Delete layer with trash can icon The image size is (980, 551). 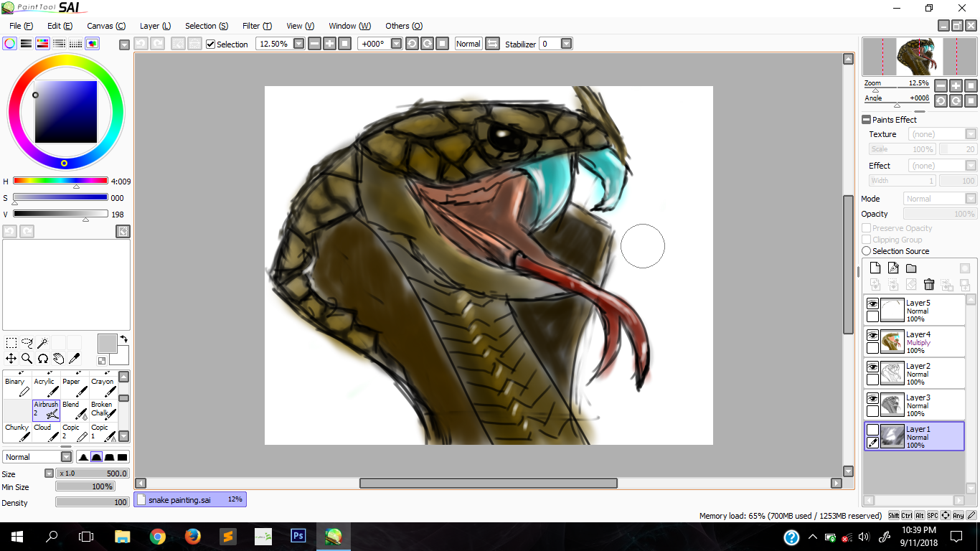(929, 285)
